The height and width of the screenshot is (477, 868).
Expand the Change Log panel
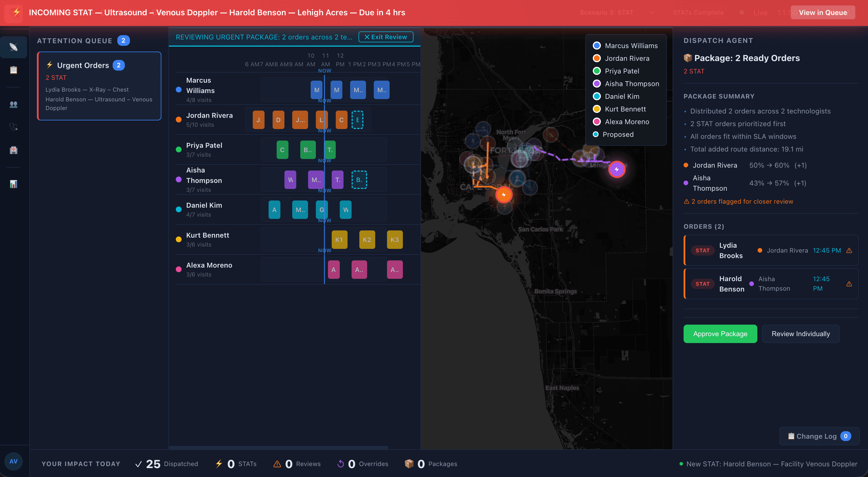pos(819,436)
